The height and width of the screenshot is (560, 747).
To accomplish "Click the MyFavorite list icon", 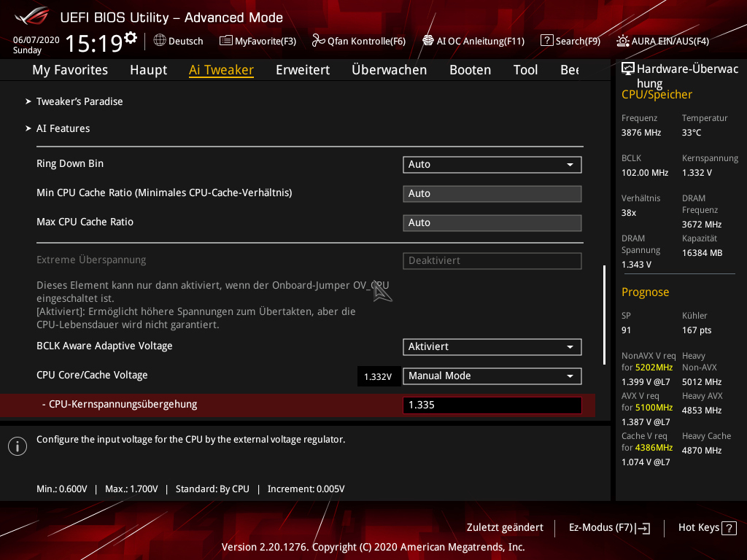I will (226, 41).
